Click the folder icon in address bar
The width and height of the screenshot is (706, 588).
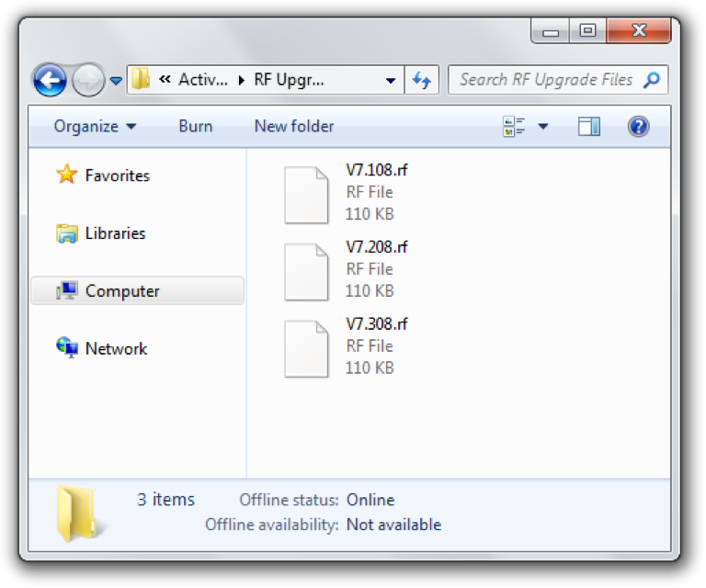[x=141, y=80]
